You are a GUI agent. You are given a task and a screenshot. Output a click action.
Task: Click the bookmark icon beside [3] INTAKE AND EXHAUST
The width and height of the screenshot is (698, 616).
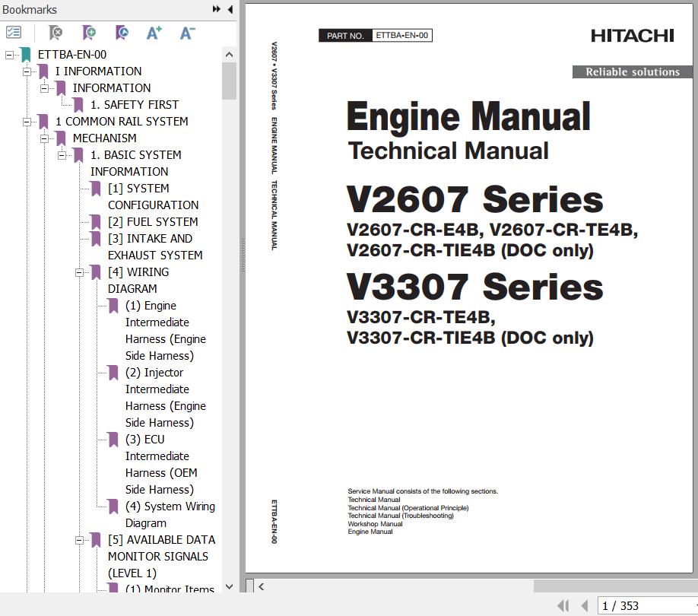96,239
